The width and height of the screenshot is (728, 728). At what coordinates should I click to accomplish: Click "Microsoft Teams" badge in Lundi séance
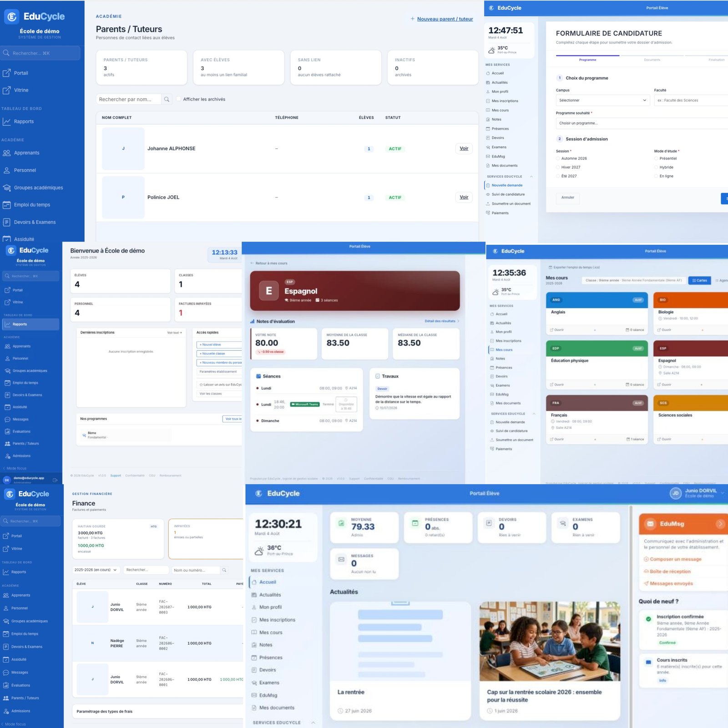pyautogui.click(x=304, y=404)
